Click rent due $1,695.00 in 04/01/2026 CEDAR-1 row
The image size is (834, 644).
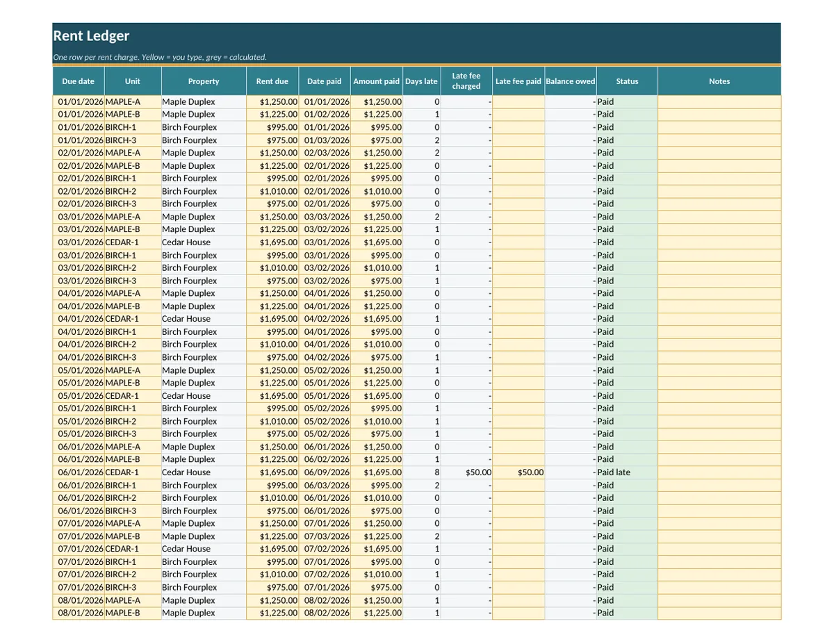click(x=272, y=319)
